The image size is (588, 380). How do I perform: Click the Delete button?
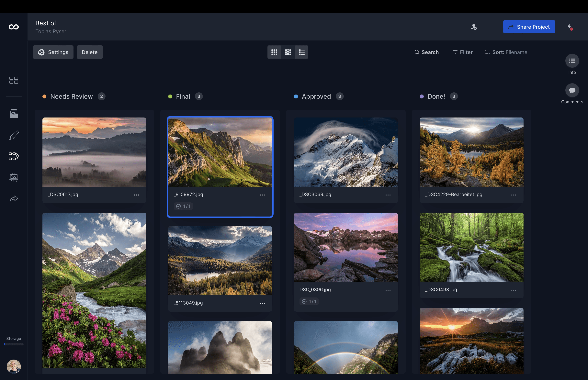coord(90,52)
